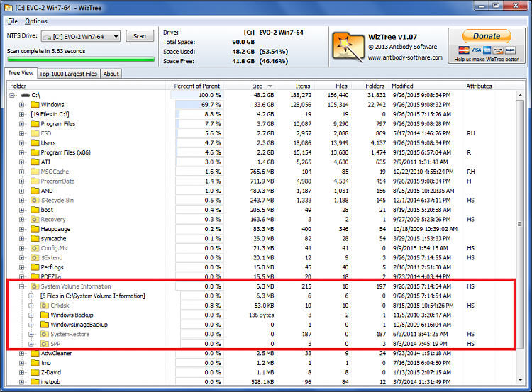532x392 pixels.
Task: Sort by the Percent of Parent header
Action: click(196, 86)
